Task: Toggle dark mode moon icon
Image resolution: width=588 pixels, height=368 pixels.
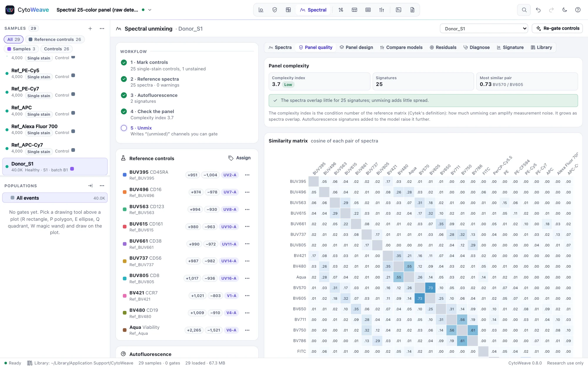Action: [565, 10]
